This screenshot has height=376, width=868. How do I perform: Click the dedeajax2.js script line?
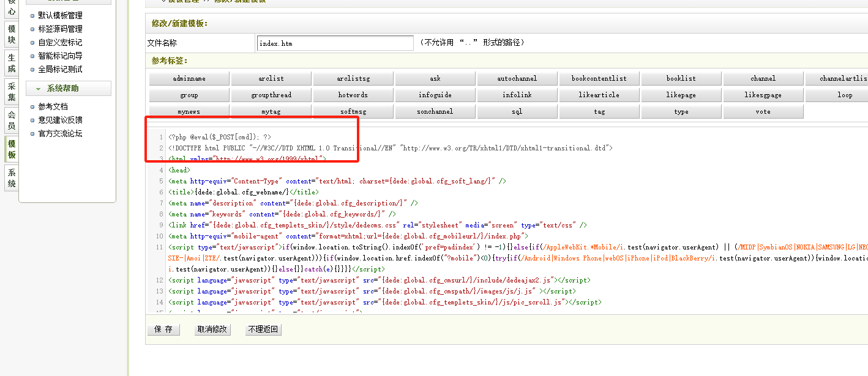380,280
